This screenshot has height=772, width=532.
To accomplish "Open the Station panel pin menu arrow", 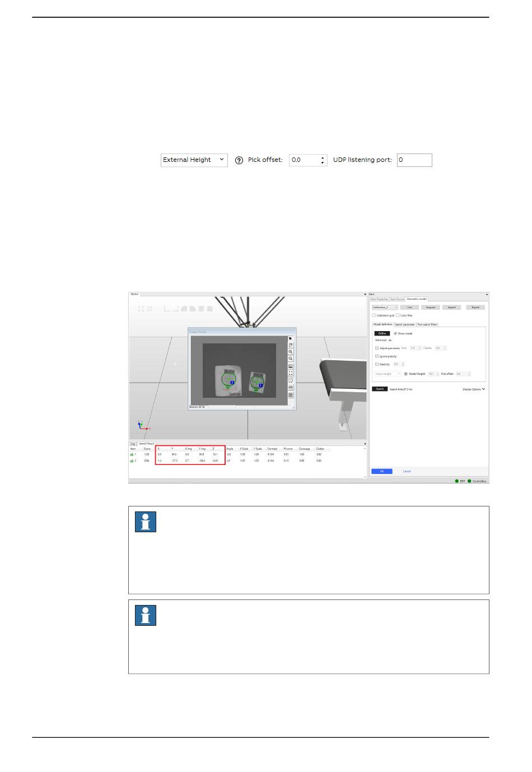I will click(x=365, y=294).
